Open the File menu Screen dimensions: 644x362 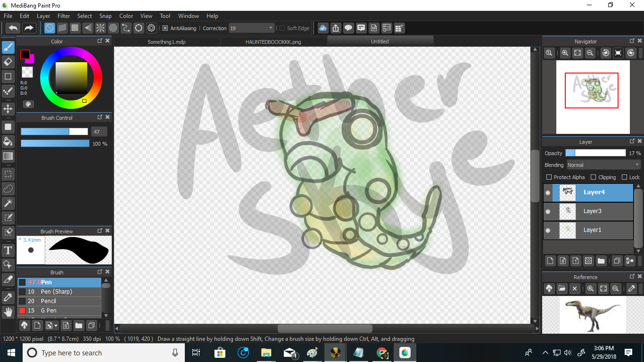(x=8, y=16)
